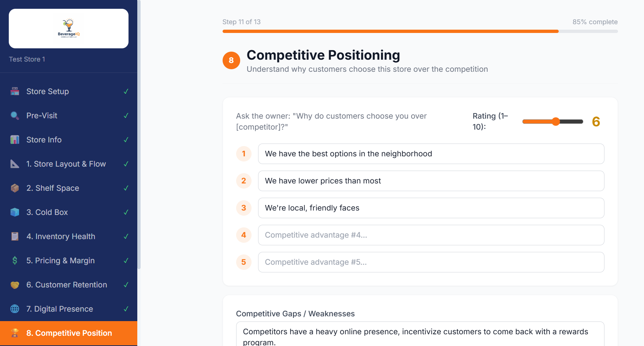This screenshot has height=346, width=644.
Task: Adjust the rating slider handle
Action: coord(556,122)
